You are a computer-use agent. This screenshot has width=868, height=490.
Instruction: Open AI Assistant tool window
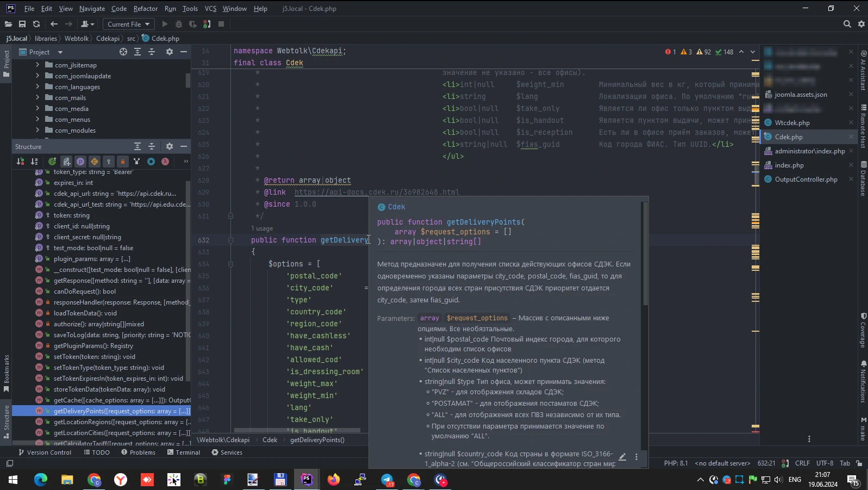(863, 71)
